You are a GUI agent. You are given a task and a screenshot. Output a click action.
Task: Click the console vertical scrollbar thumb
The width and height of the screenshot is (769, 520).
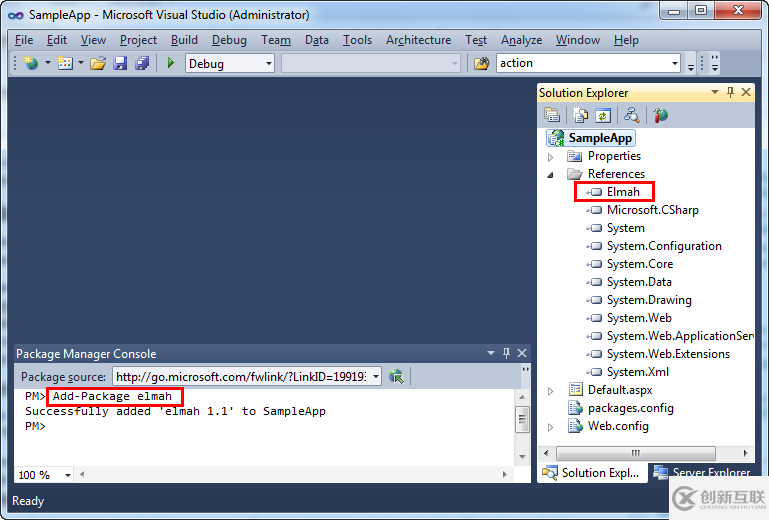pos(522,419)
